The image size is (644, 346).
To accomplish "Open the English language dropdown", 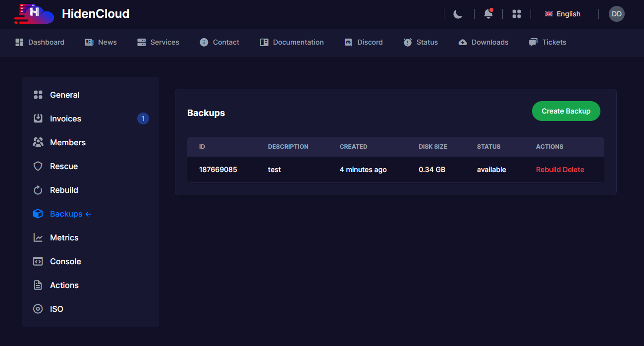I will [562, 14].
